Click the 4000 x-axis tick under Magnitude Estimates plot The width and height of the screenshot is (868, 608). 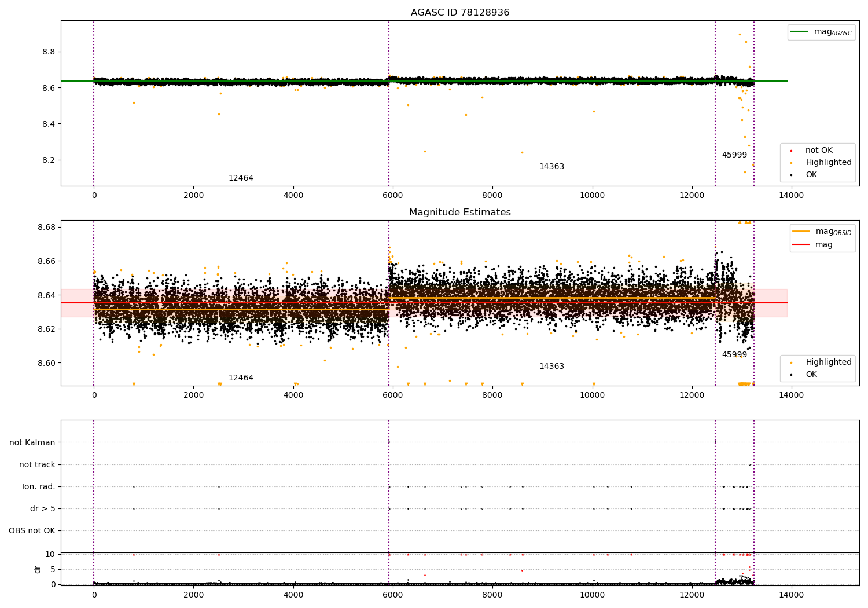coord(293,395)
